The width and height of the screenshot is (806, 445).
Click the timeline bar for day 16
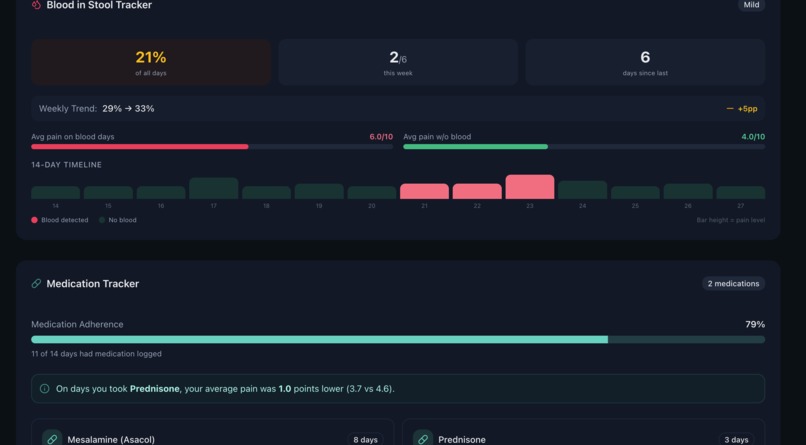coord(161,193)
